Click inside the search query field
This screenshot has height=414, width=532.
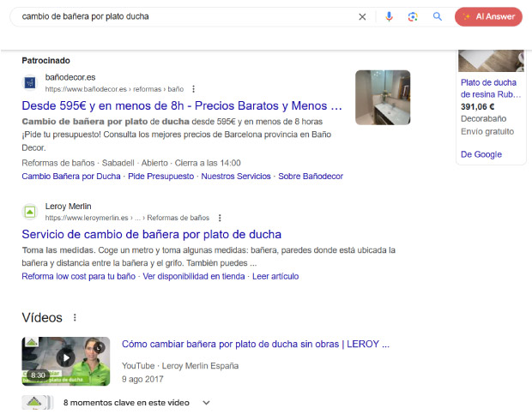click(x=186, y=16)
